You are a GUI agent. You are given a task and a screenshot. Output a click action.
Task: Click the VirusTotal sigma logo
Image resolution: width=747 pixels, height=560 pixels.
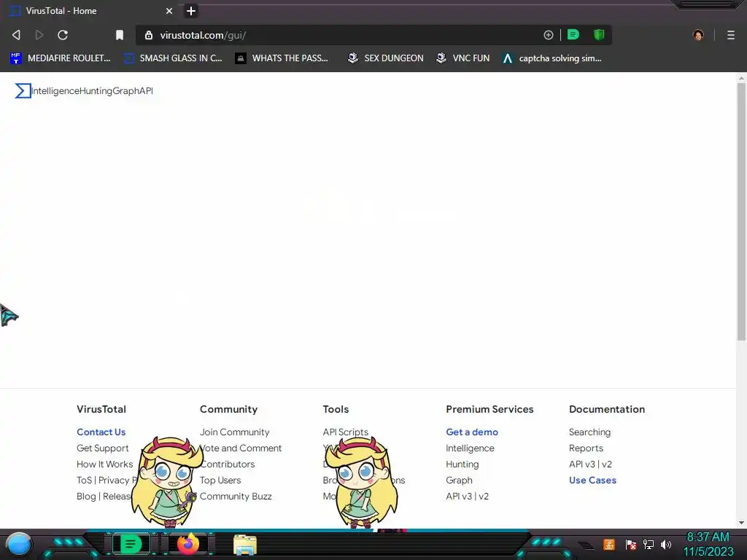click(x=23, y=90)
